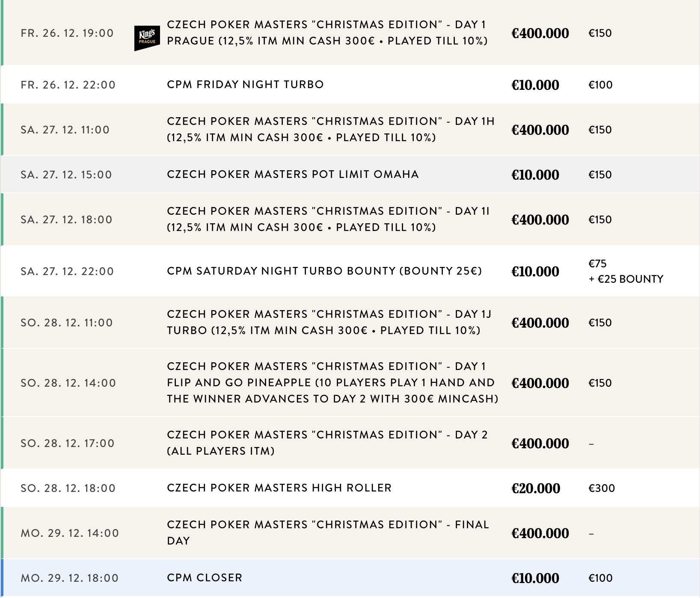Select the Christmas Edition Day 1I tournament
This screenshot has width=700, height=598.
click(328, 219)
